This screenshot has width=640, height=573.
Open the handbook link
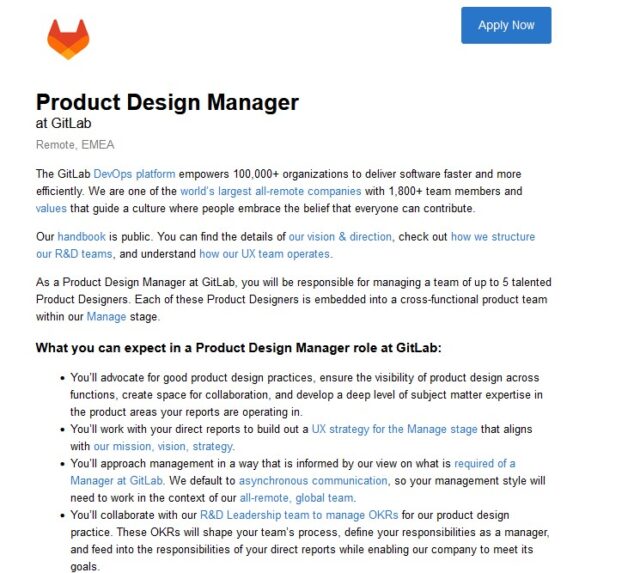pos(82,237)
